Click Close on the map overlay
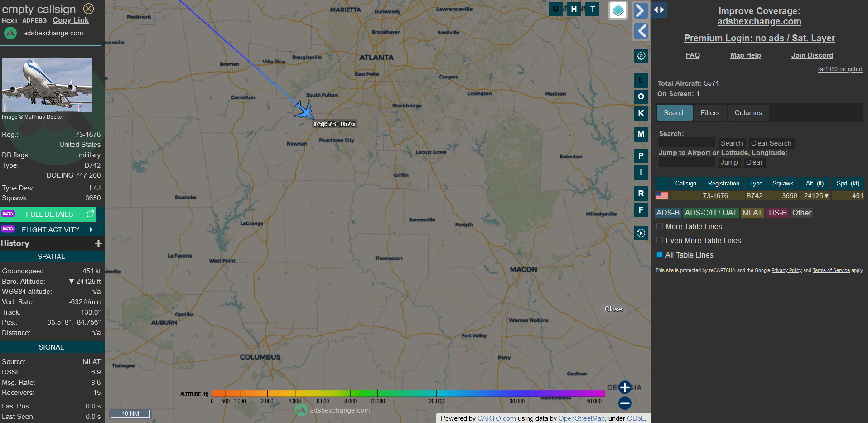The height and width of the screenshot is (423, 868). 613,309
